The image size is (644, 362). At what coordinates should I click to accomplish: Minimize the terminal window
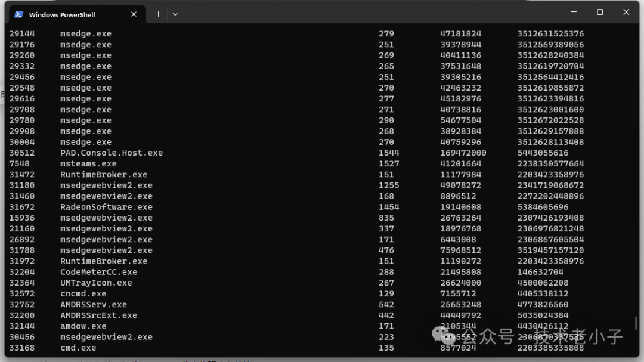click(574, 12)
